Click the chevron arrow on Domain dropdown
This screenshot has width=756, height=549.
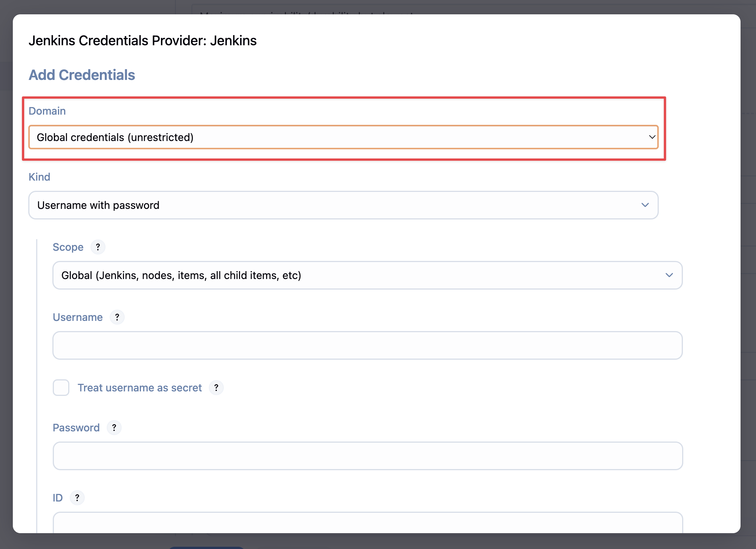[652, 137]
